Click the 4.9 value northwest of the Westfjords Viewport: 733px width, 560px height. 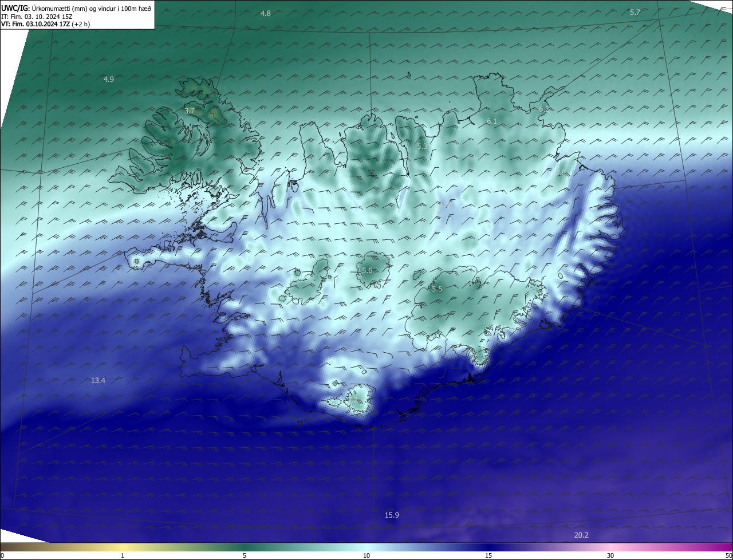[x=109, y=79]
